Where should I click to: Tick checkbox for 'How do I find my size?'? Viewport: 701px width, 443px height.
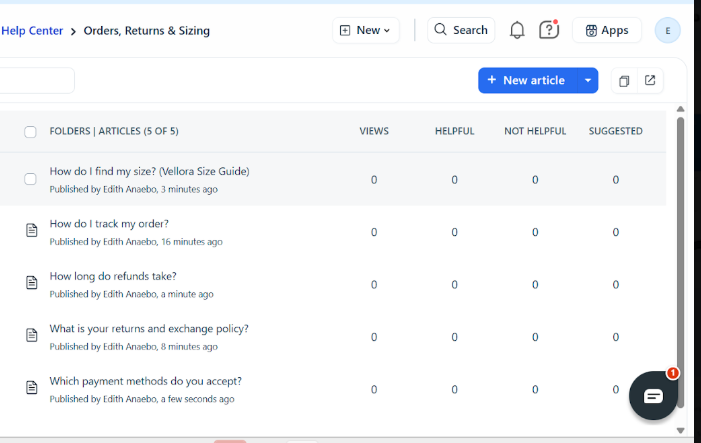pyautogui.click(x=30, y=179)
